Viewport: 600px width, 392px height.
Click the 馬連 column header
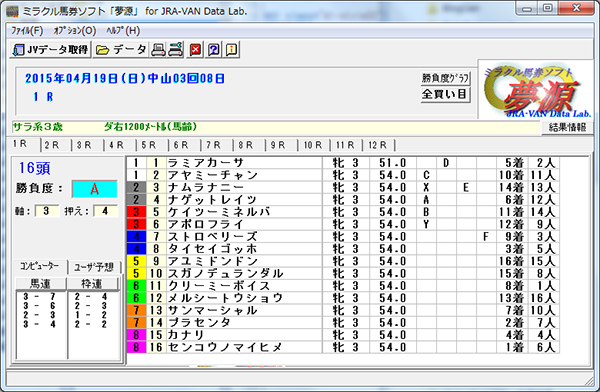(x=41, y=284)
